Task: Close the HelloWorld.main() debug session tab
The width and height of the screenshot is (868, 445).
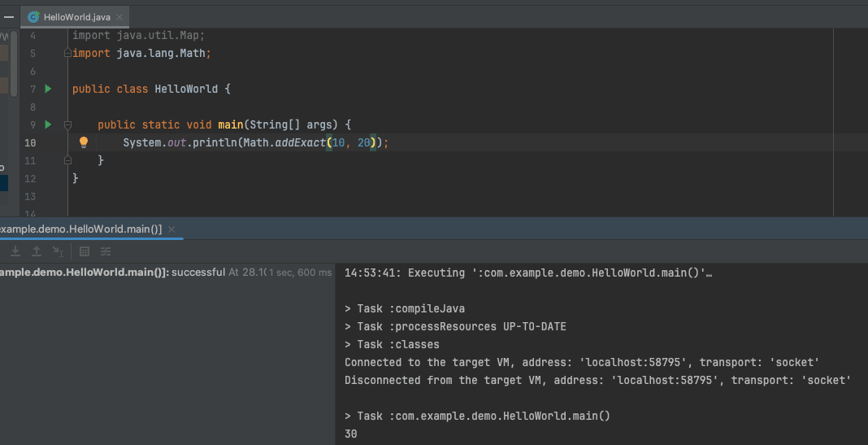Action: coord(171,229)
